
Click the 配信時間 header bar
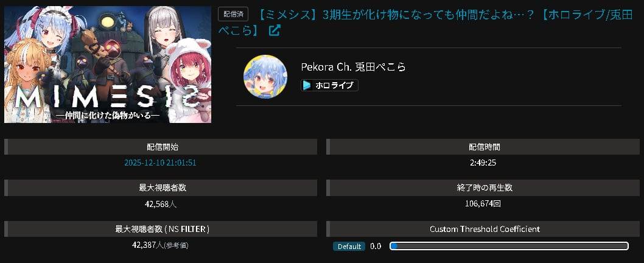point(483,147)
